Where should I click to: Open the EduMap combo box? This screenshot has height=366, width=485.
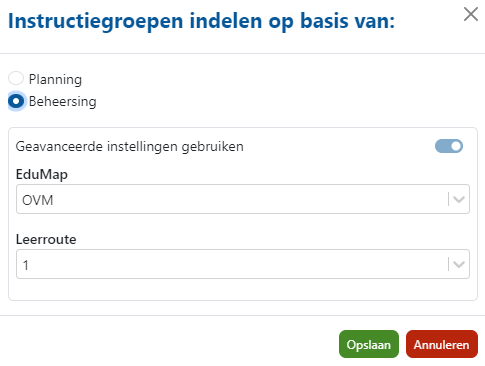243,199
